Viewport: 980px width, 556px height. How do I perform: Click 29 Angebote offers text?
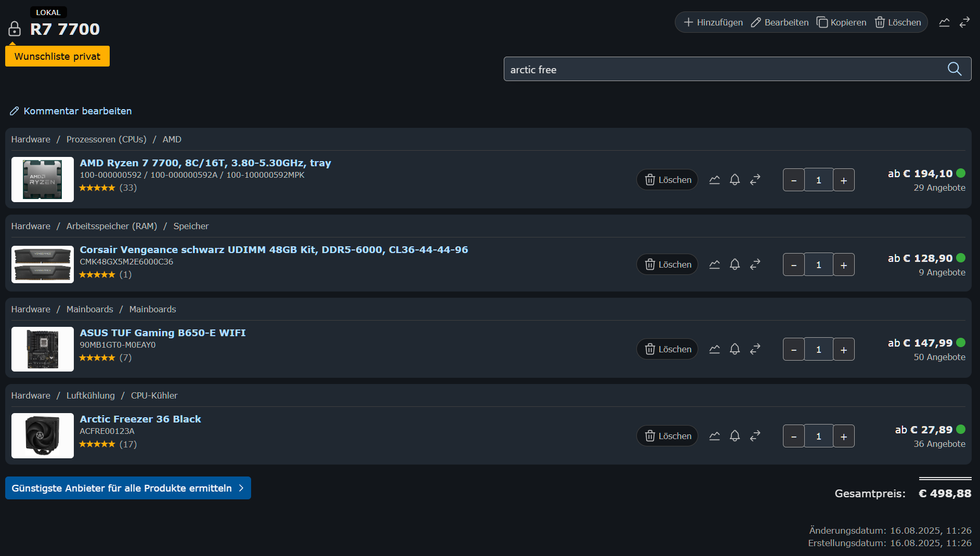click(939, 188)
